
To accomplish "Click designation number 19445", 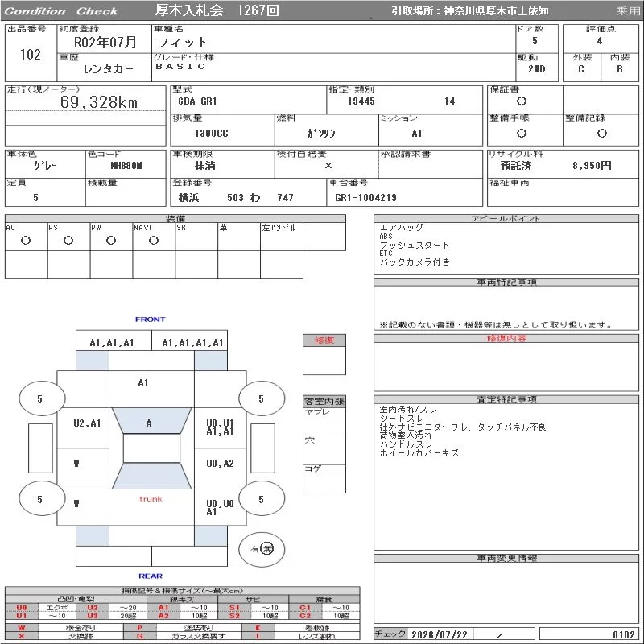I will [361, 101].
